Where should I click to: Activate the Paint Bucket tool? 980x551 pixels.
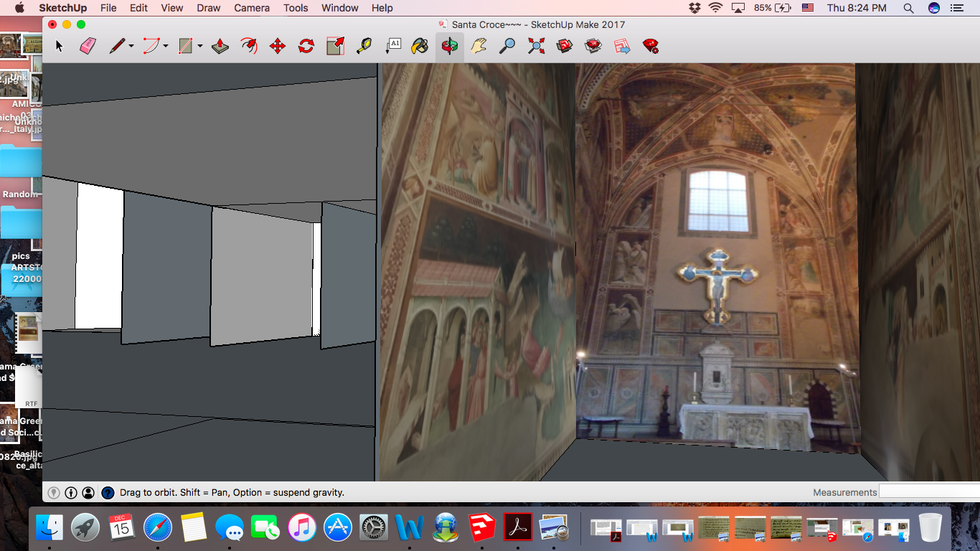420,47
